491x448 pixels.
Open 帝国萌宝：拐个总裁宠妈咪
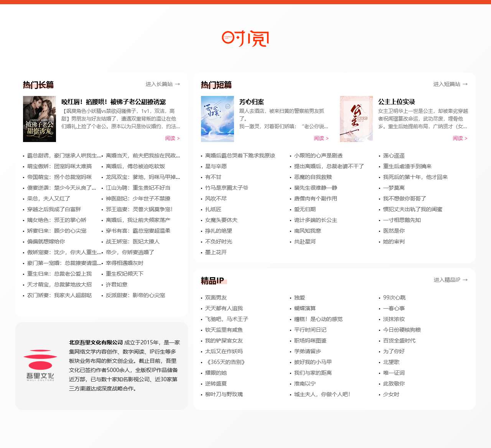click(x=59, y=177)
